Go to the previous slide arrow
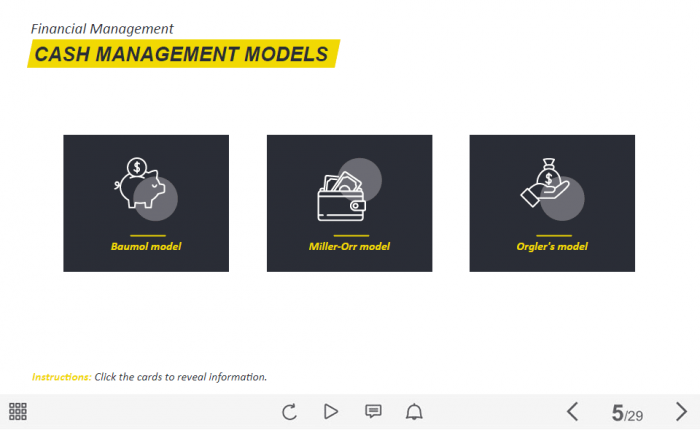The image size is (700, 430). pyautogui.click(x=572, y=411)
